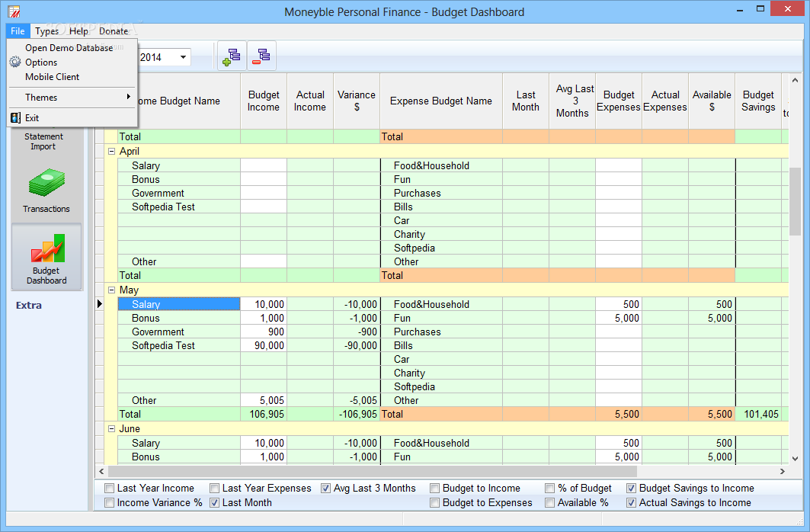Click the Expense Budget Name column header
This screenshot has height=532, width=810.
click(x=441, y=101)
